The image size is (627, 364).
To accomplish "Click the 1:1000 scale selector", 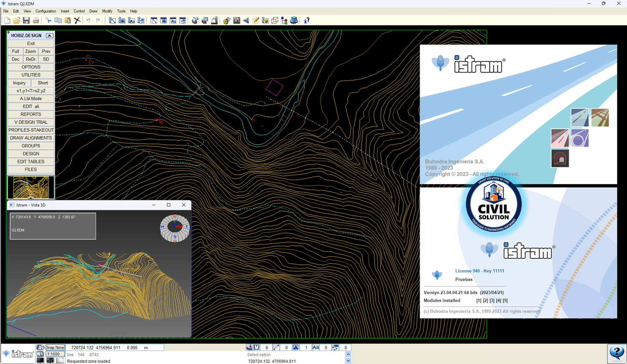I will (x=55, y=354).
